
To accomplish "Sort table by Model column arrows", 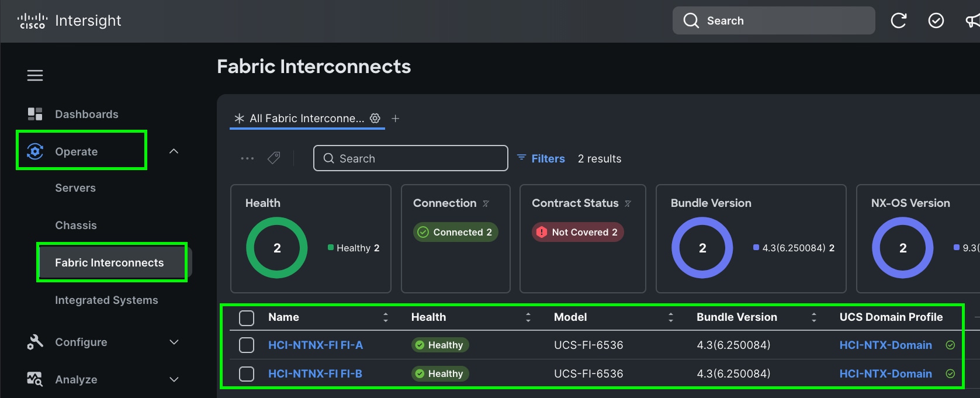I will (671, 317).
